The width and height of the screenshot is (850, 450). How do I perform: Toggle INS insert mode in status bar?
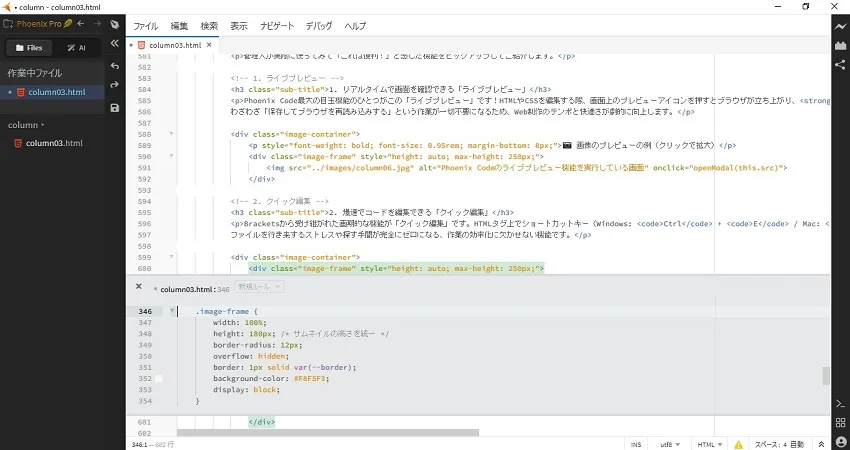pos(636,445)
